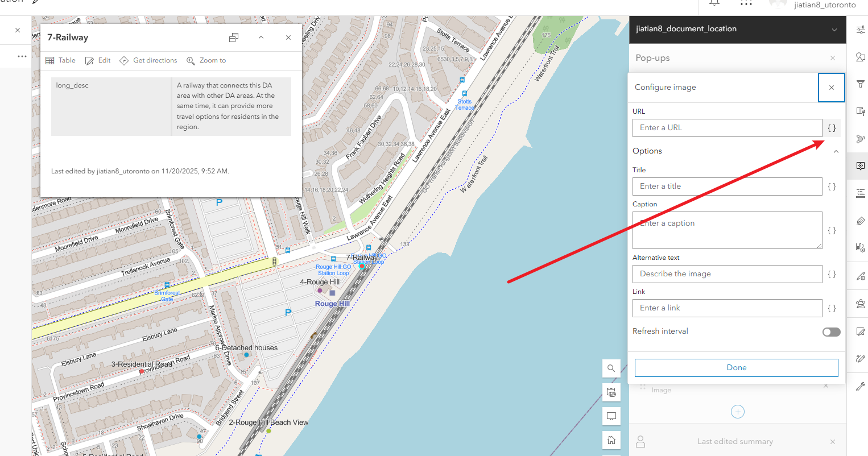Click the map monitor display button
This screenshot has height=456, width=868.
(x=611, y=416)
